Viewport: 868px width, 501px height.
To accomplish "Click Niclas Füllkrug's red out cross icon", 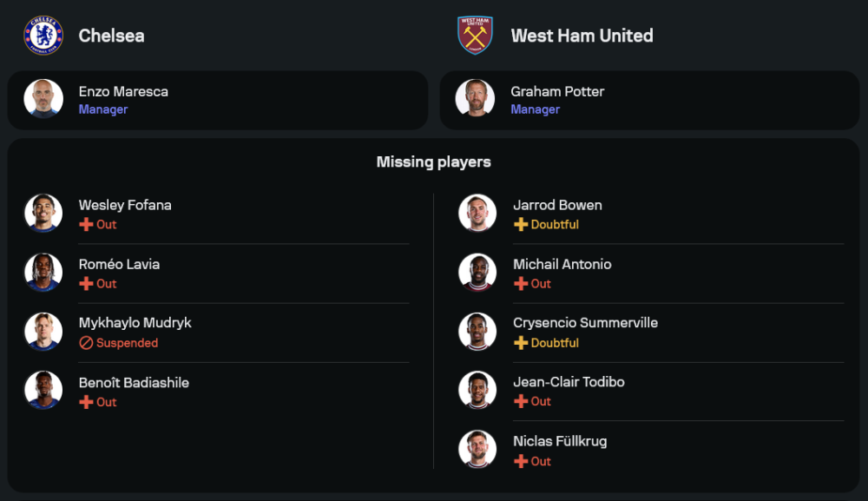I will pyautogui.click(x=521, y=461).
